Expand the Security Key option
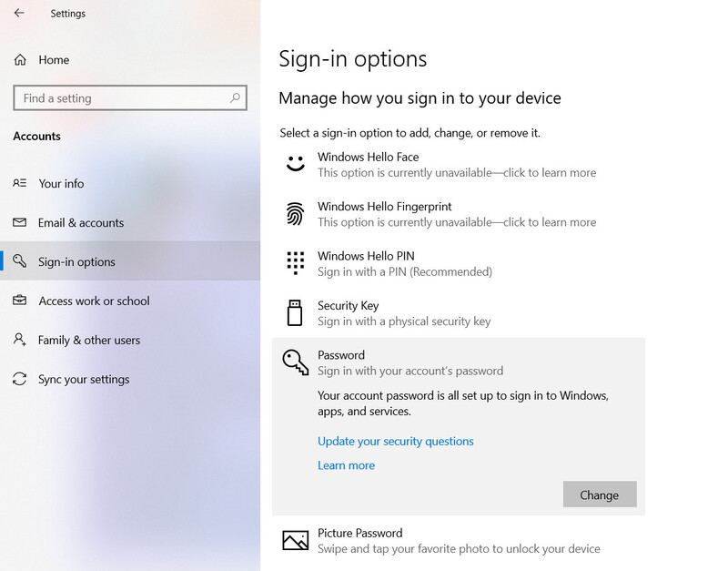Image resolution: width=728 pixels, height=571 pixels. (459, 313)
